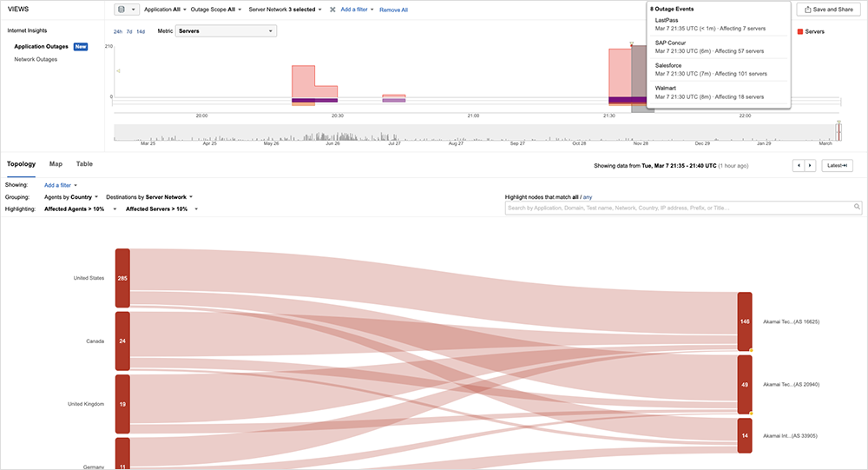The width and height of the screenshot is (868, 470).
Task: Switch to the Map tab
Action: [x=56, y=163]
